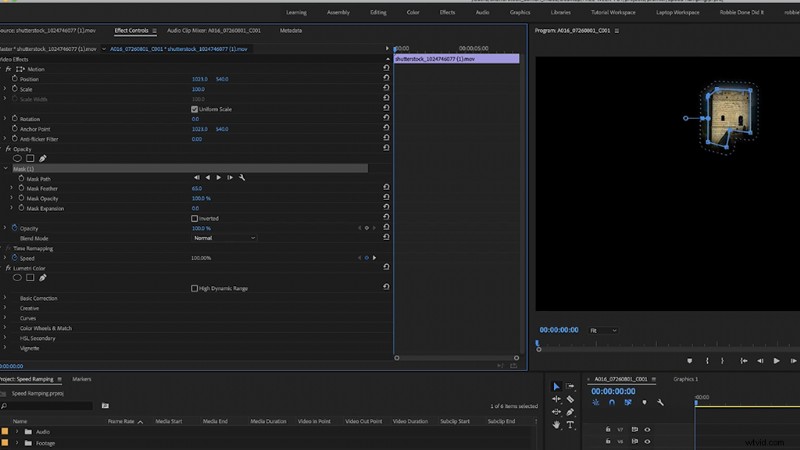The image size is (800, 450).
Task: Select the Selection tool arrow
Action: [x=556, y=387]
